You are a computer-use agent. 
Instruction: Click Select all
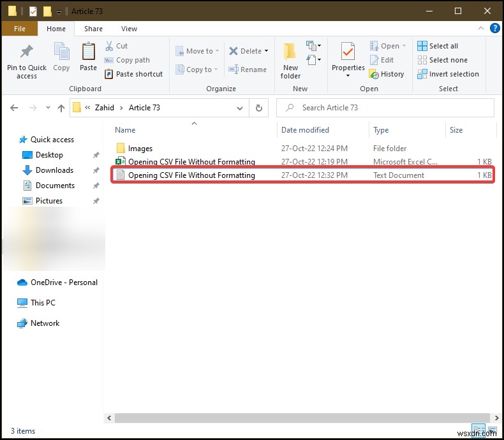[x=438, y=46]
